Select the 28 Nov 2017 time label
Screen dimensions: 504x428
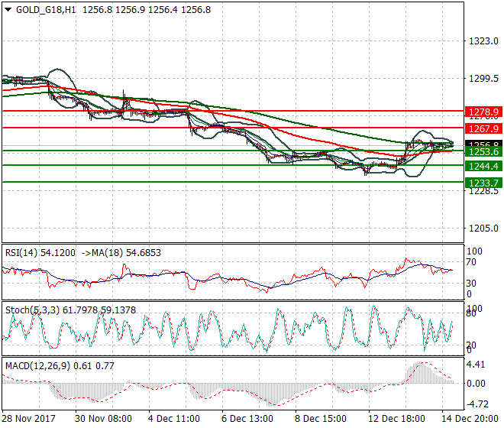[28, 419]
